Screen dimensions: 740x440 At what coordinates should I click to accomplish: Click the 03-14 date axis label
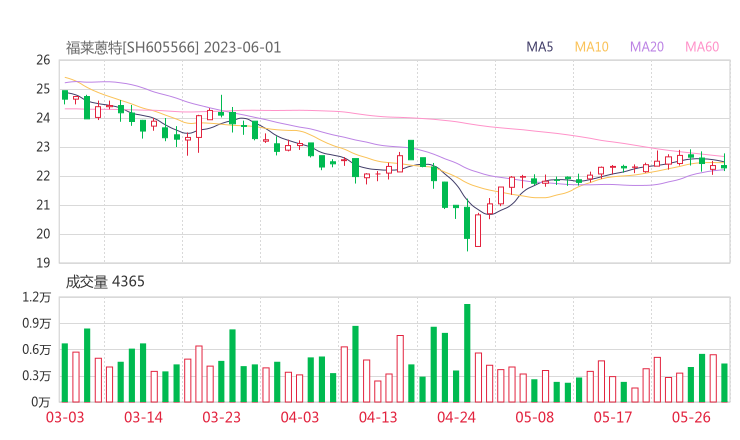click(x=143, y=417)
